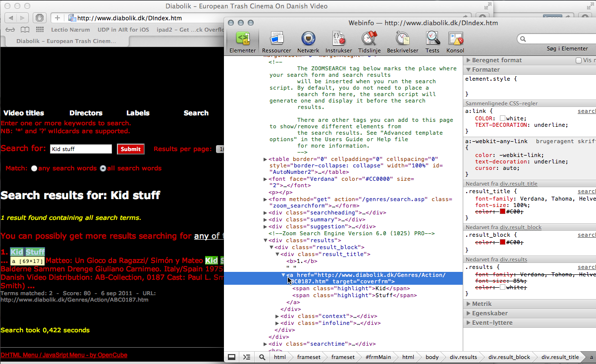Open the Directors menu
Image resolution: width=596 pixels, height=364 pixels.
[x=86, y=113]
